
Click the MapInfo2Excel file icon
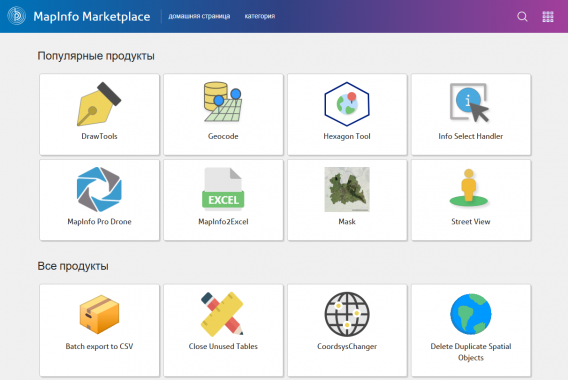223,189
